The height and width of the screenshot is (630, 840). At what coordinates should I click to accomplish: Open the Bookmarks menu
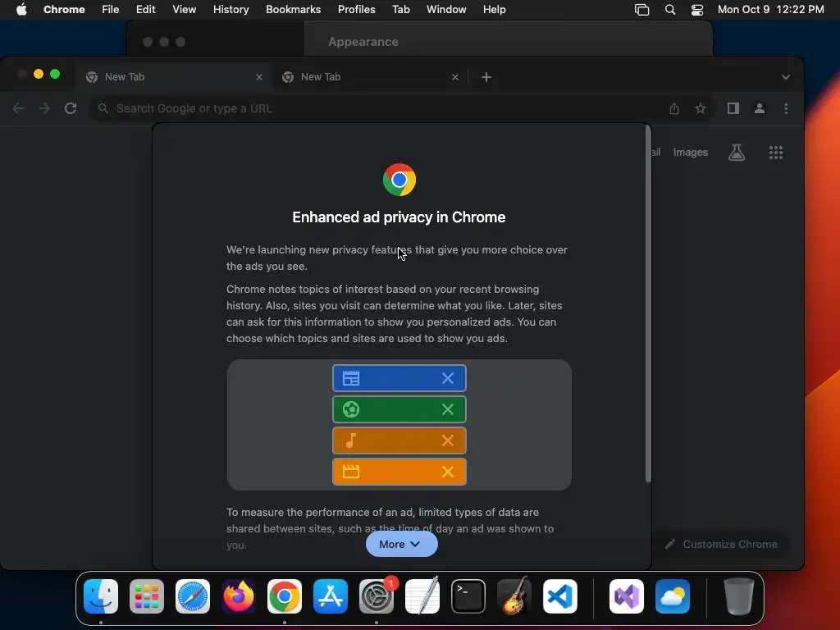click(294, 10)
